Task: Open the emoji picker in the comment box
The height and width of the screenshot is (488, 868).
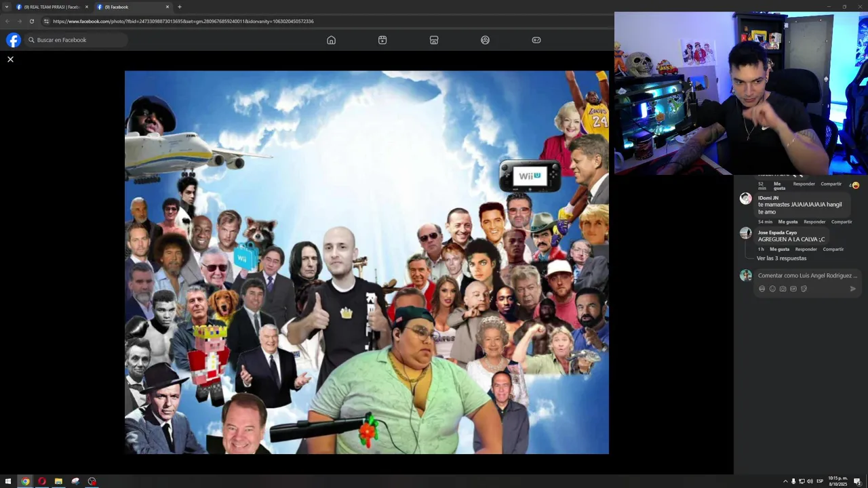Action: click(772, 289)
